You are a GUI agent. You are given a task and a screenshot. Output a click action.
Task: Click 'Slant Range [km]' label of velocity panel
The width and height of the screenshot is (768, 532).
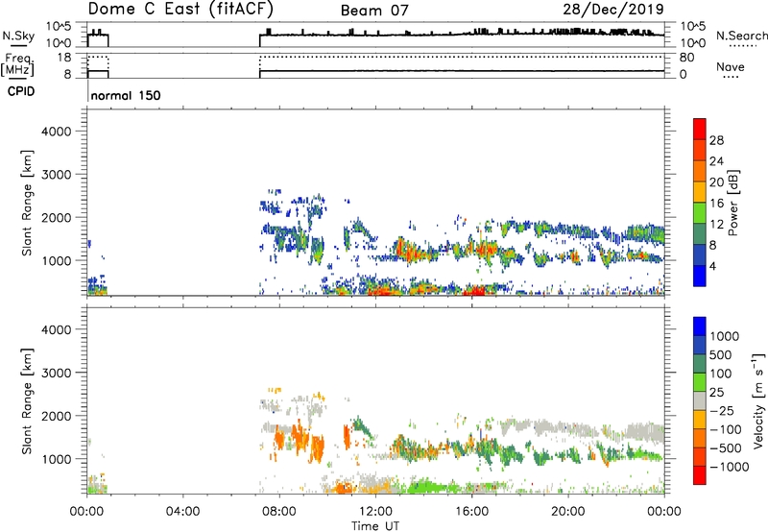[27, 401]
